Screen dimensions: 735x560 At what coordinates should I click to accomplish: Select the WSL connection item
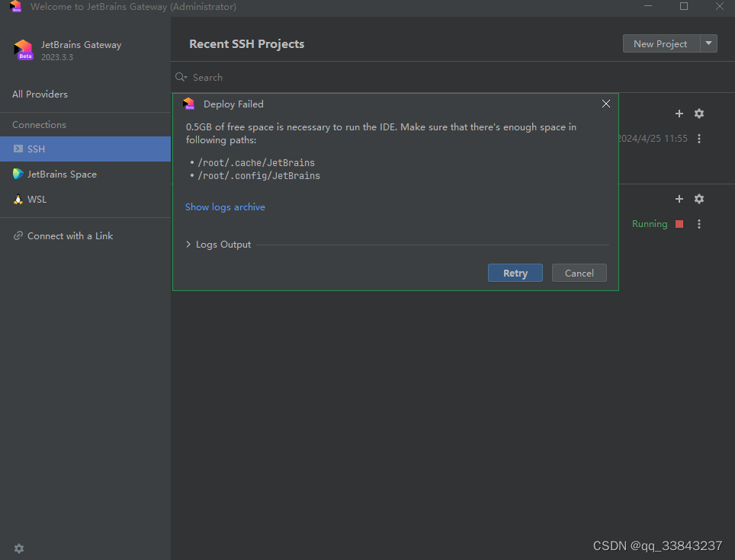click(x=85, y=200)
